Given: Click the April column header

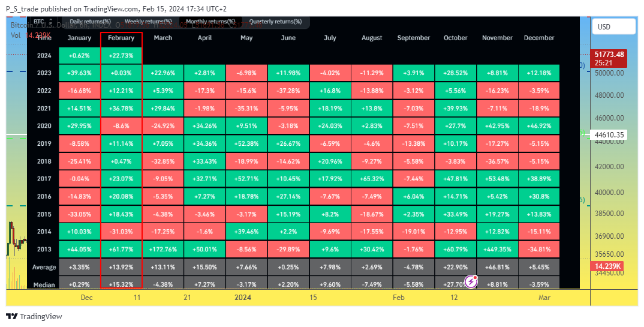Looking at the screenshot, I should (205, 38).
